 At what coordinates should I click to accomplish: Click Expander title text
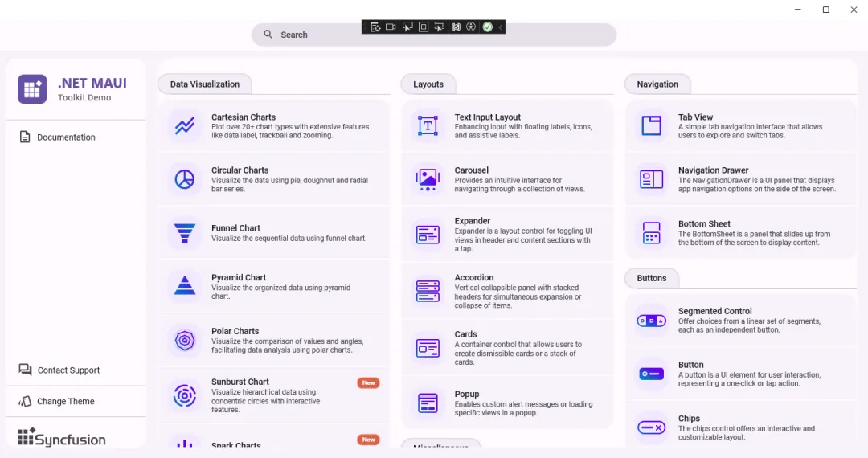473,221
